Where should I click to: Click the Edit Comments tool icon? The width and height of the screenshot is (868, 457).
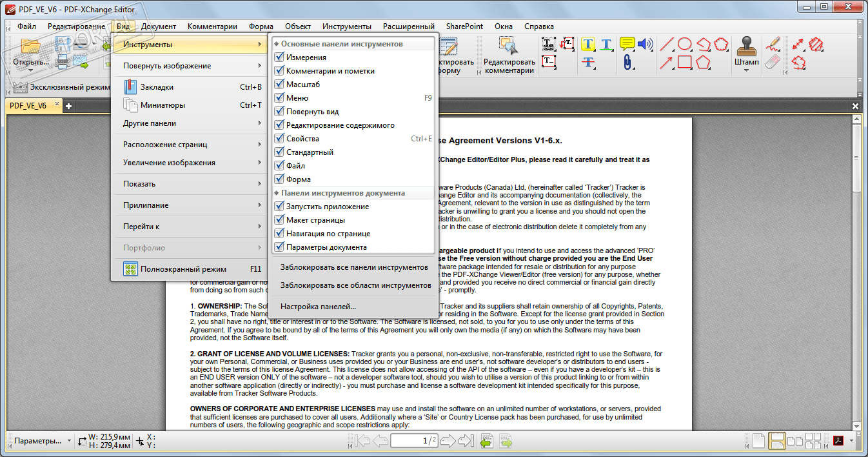(509, 46)
